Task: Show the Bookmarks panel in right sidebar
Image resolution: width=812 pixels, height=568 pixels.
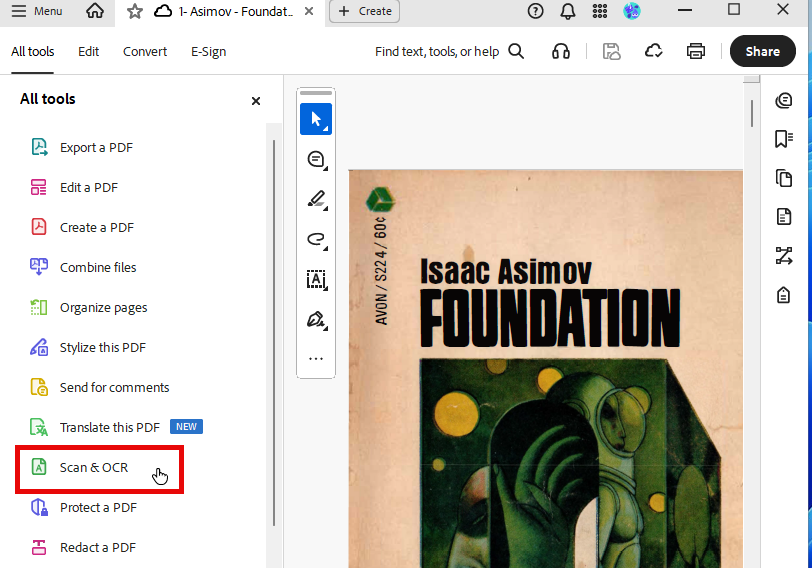Action: 784,139
